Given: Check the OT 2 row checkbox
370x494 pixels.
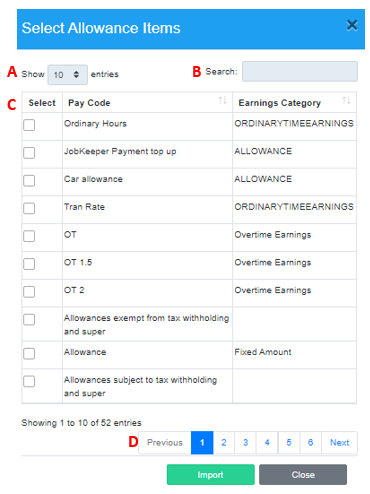Looking at the screenshot, I should click(x=29, y=292).
